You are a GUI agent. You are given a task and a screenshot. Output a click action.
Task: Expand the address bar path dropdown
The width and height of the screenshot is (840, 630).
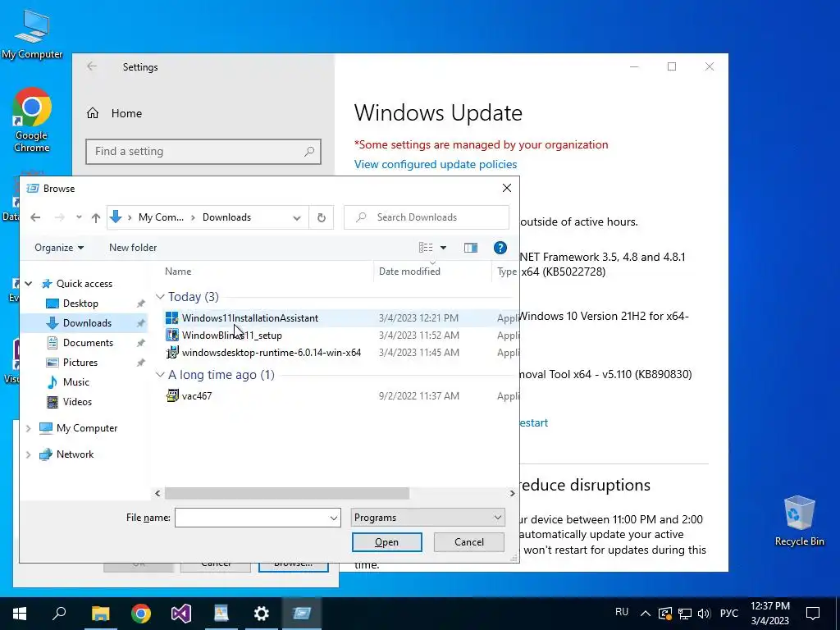point(297,217)
